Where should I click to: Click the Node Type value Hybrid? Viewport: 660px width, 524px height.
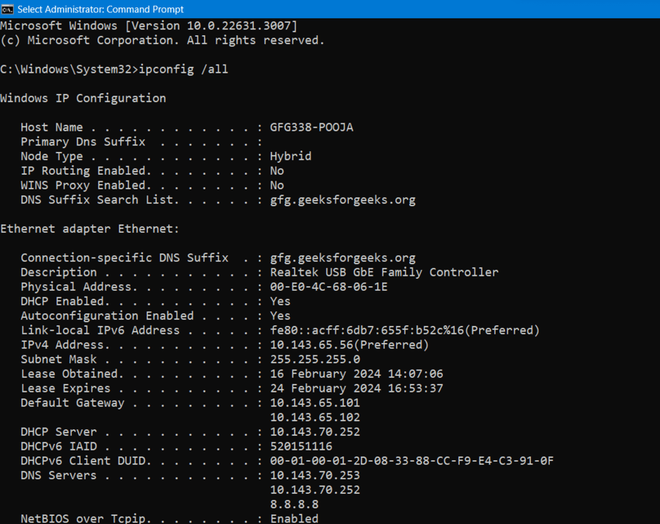click(291, 156)
